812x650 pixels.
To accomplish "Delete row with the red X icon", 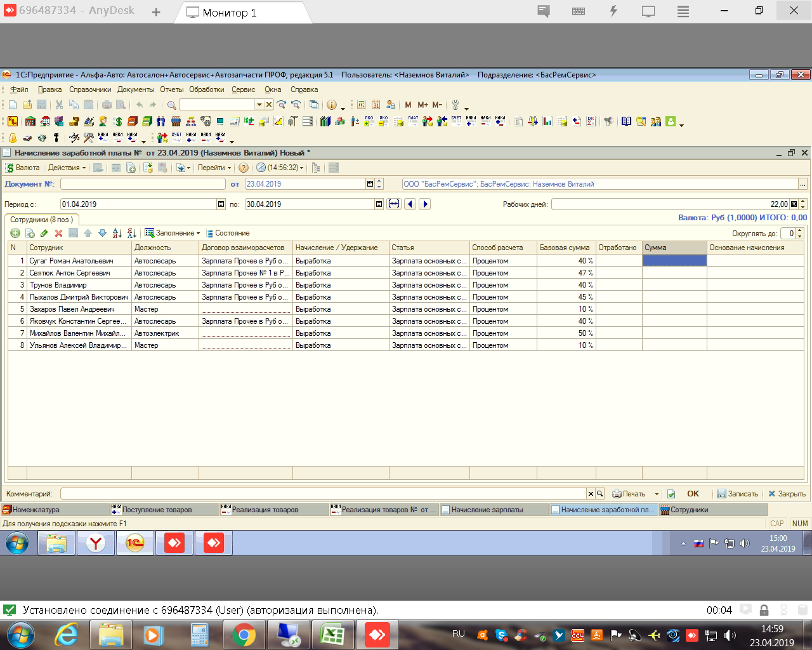I will pyautogui.click(x=58, y=234).
